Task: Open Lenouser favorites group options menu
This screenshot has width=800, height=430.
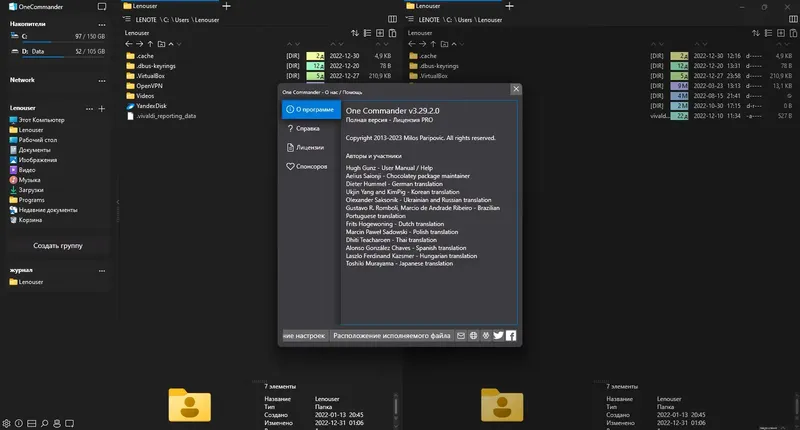Action: point(89,109)
